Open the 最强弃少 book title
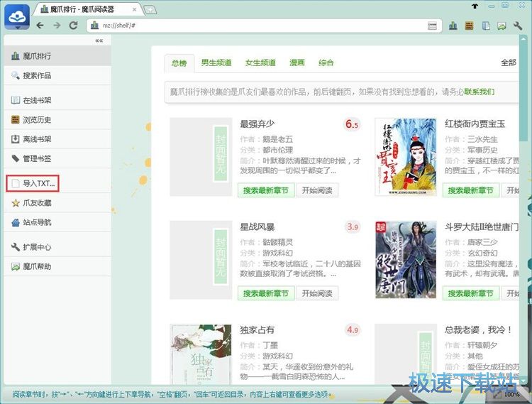Screen dimensions: 532x404 pyautogui.click(x=257, y=124)
